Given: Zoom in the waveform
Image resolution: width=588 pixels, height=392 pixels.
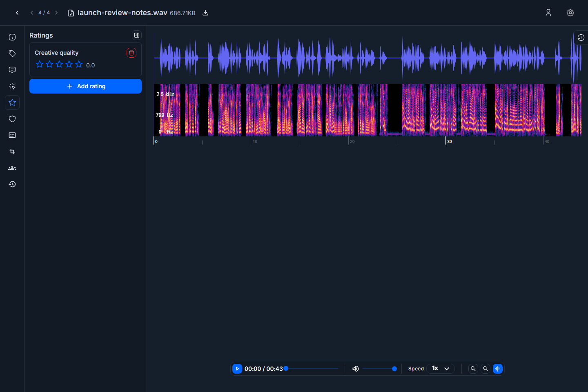Looking at the screenshot, I should tap(486, 369).
